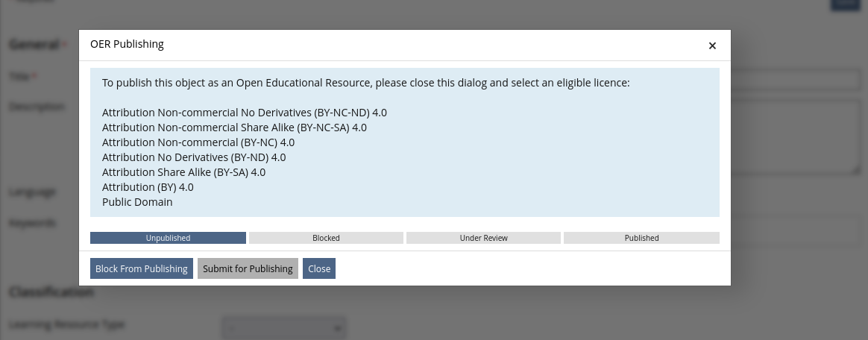Select the Unpublished status step

169,238
